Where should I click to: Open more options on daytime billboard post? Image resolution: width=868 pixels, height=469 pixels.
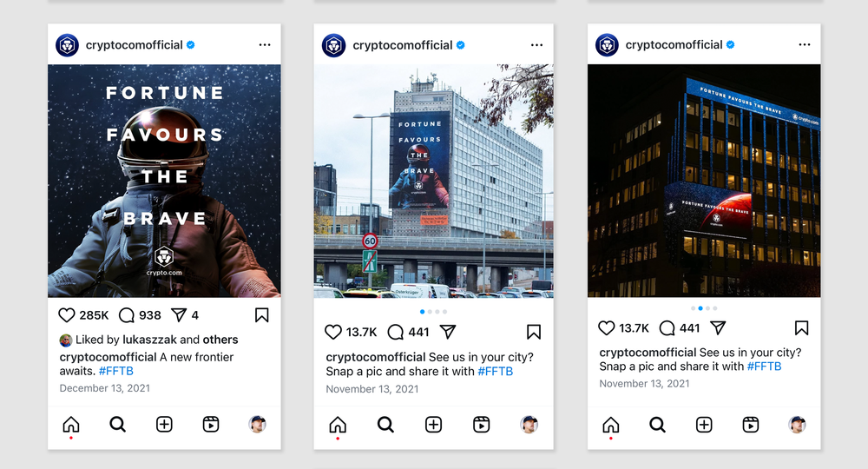[537, 45]
